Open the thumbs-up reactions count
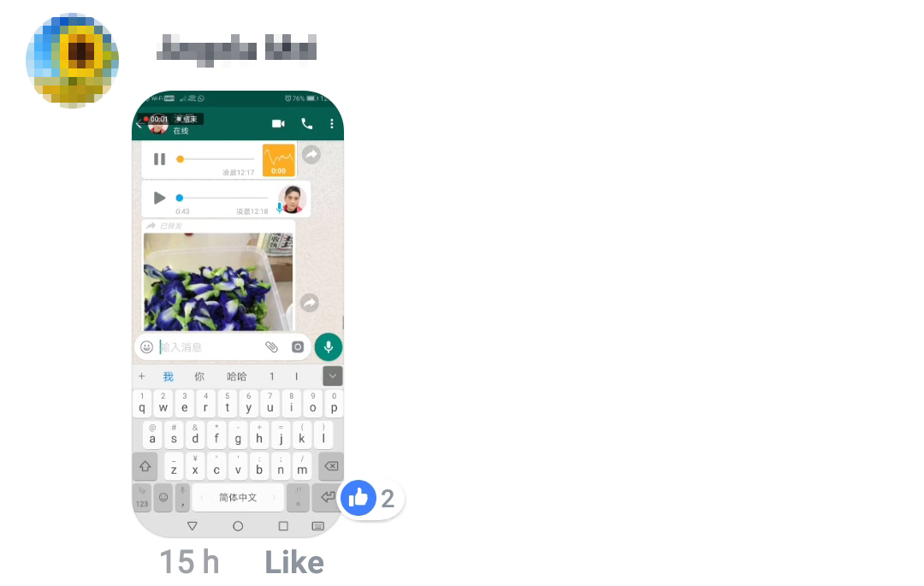 [371, 498]
